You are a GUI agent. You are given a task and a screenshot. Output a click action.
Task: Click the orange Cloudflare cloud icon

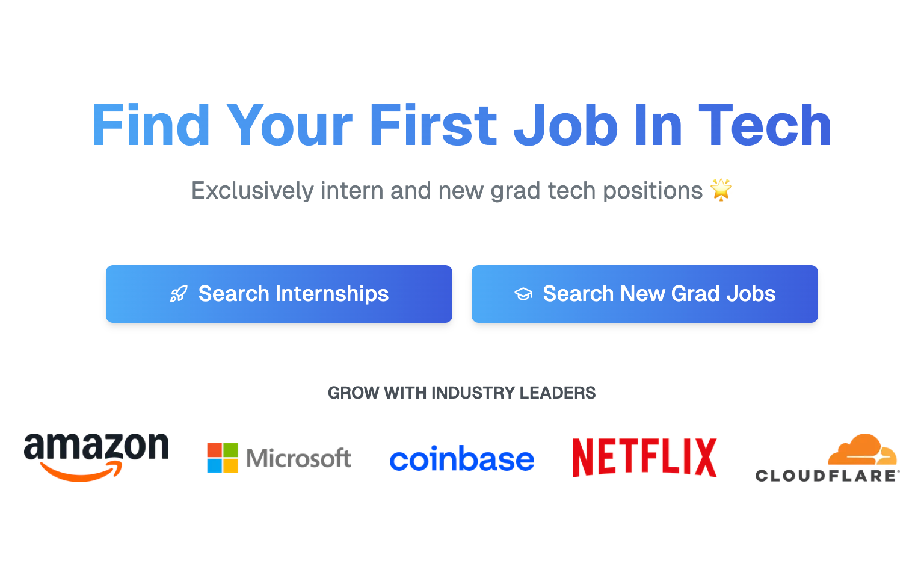coord(862,449)
